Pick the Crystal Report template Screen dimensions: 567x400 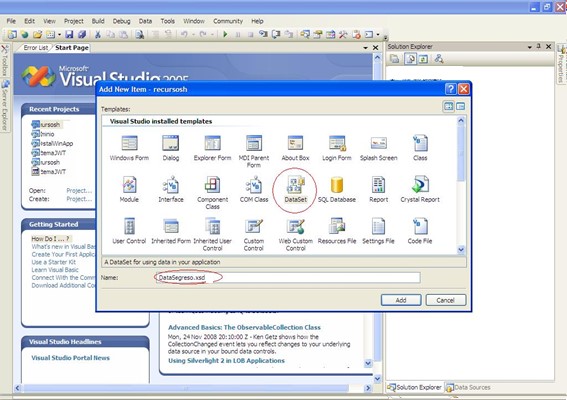pyautogui.click(x=420, y=189)
